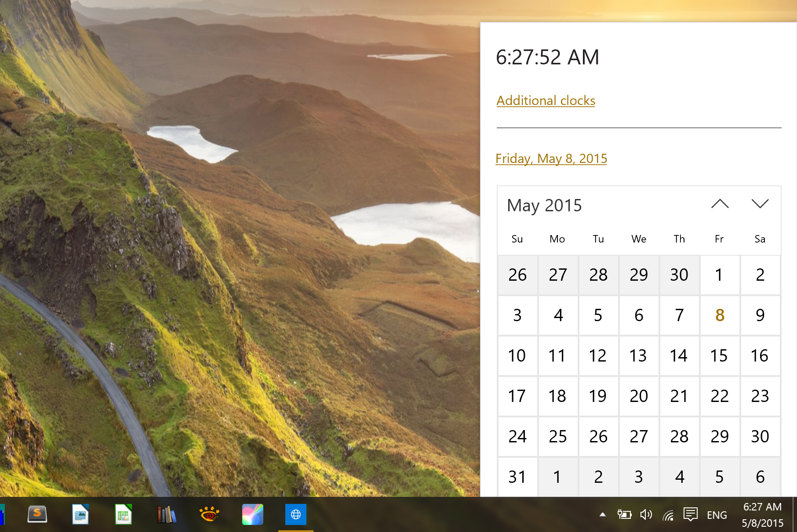Click the May 2015 month header
This screenshot has width=797, height=532.
[x=544, y=205]
